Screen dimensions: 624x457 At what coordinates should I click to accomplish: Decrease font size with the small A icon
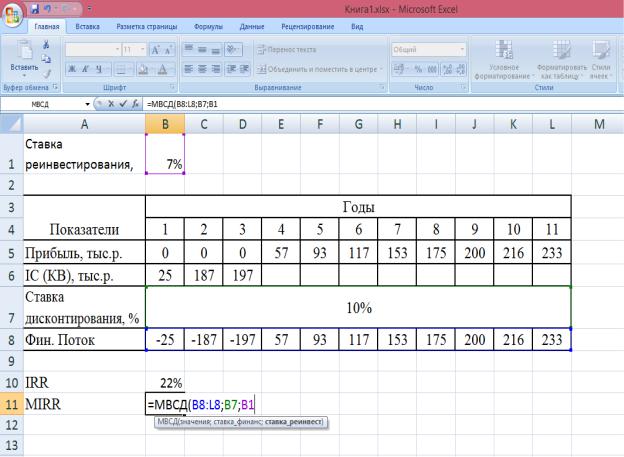click(168, 50)
